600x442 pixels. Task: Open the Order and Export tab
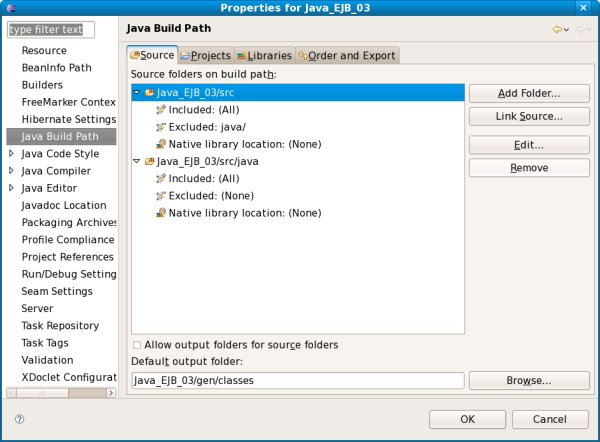coord(347,56)
